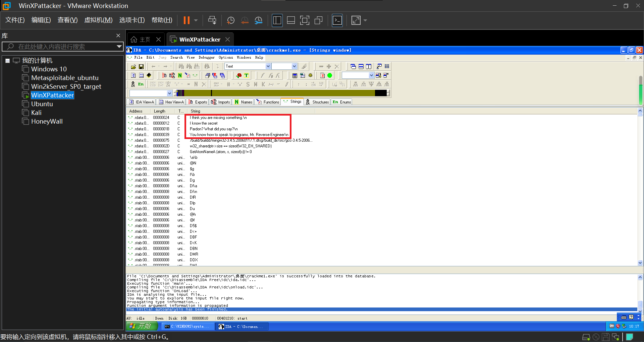Click the tile windows vertically icon

pos(369,66)
